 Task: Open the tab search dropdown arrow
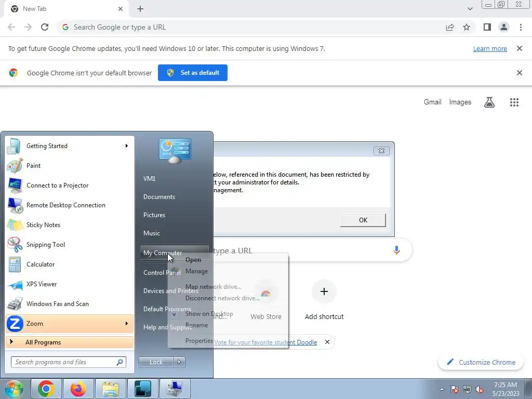pos(470,9)
